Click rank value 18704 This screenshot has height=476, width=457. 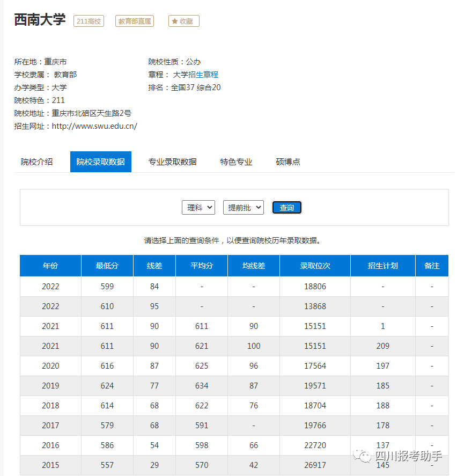[315, 406]
